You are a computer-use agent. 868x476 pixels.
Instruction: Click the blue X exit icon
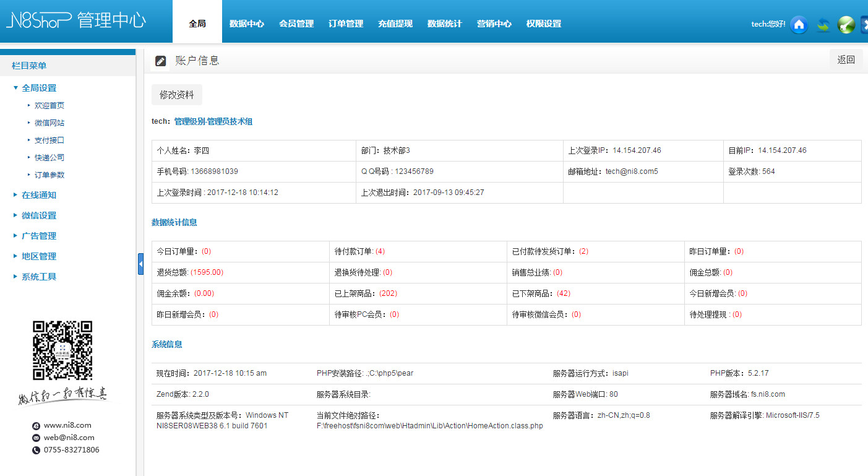864,25
